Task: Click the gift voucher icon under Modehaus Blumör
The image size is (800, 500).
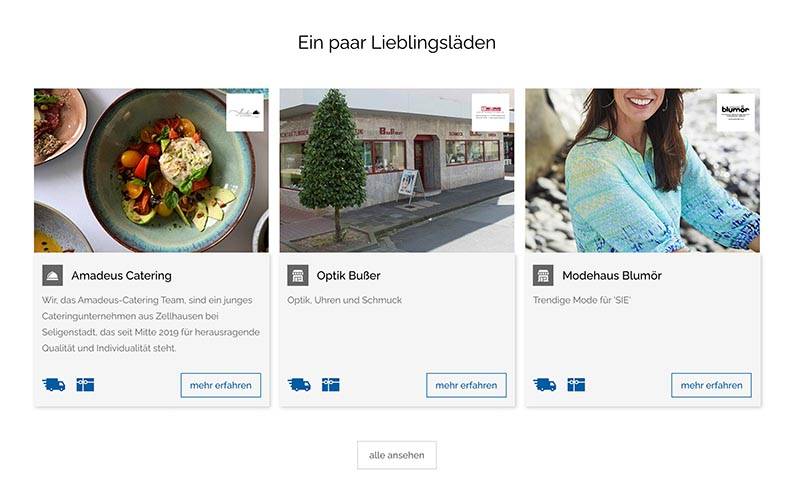Action: point(576,385)
